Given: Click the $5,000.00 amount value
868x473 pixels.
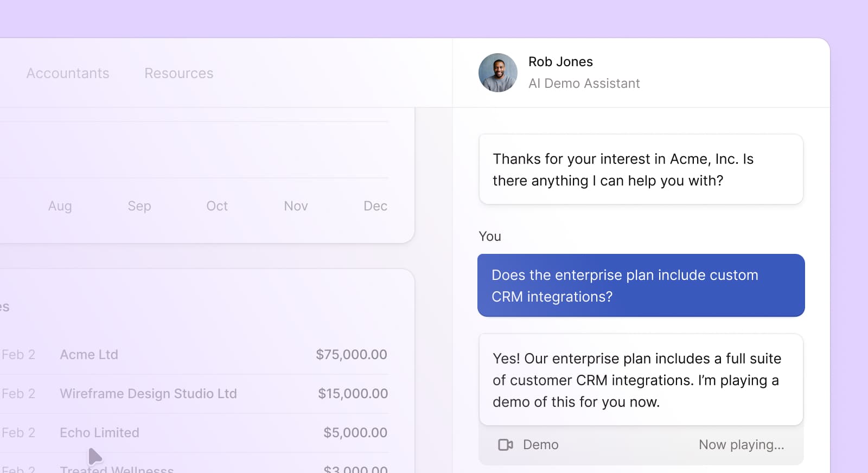Looking at the screenshot, I should [x=355, y=433].
